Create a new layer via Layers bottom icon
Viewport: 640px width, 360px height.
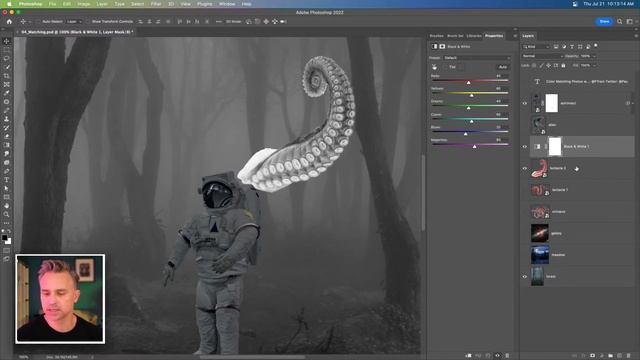620,356
